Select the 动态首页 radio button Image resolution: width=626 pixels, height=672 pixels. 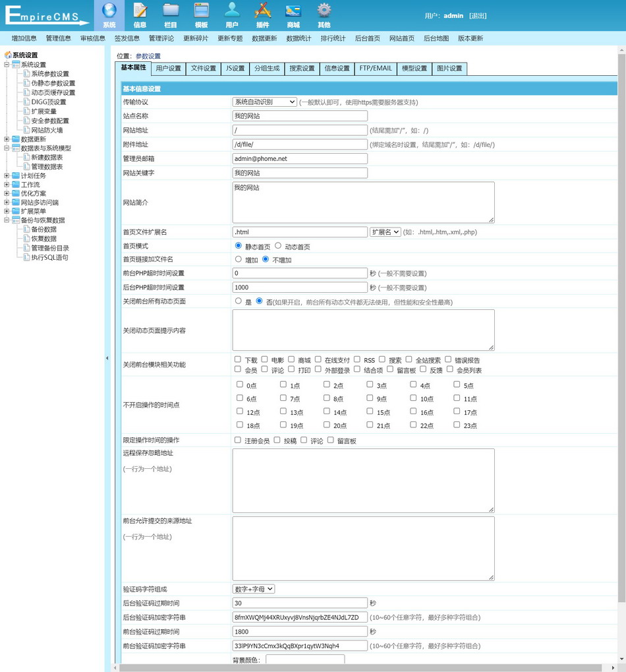point(278,246)
